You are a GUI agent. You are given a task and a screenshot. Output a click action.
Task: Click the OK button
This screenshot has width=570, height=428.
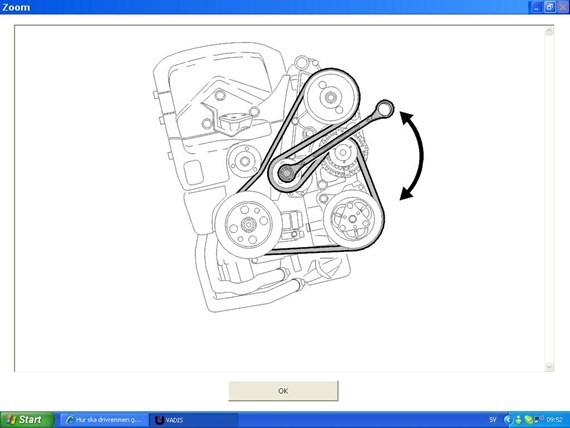[283, 391]
